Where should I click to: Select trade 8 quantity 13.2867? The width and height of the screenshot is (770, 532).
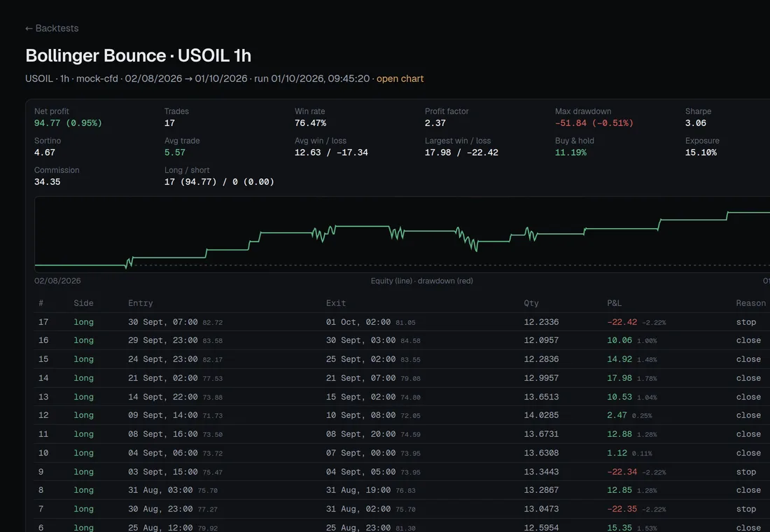(x=541, y=490)
